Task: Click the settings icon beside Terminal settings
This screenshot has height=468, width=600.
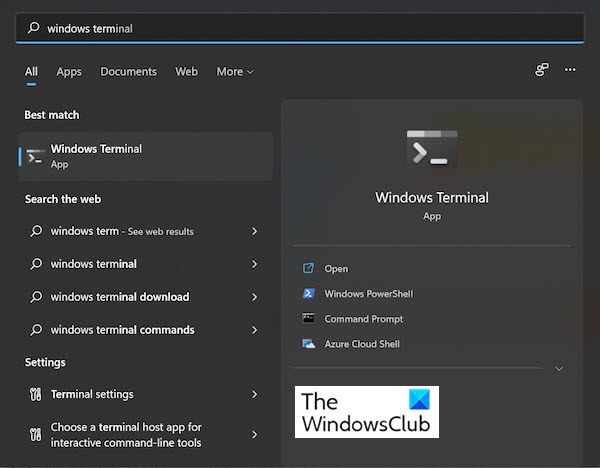Action: click(x=36, y=394)
